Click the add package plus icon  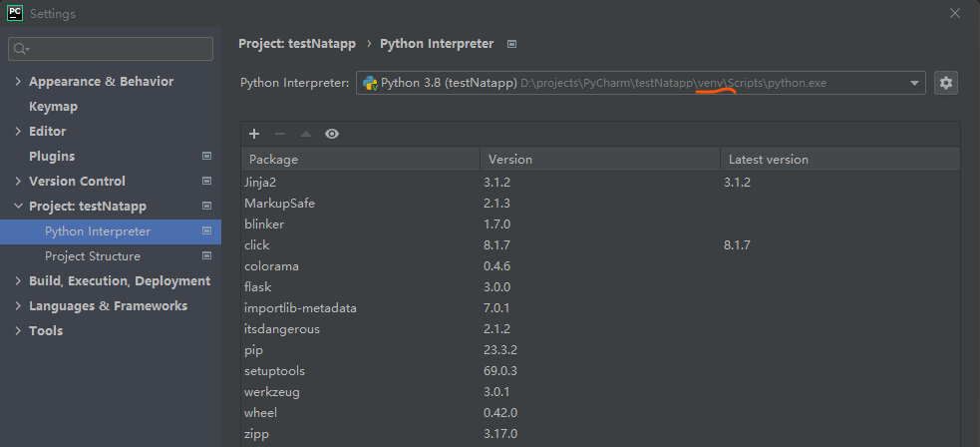[x=254, y=134]
